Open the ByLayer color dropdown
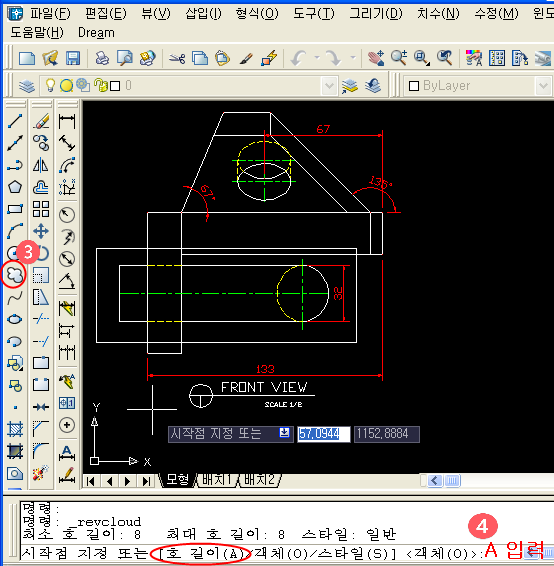Screen dimensions: 554x566 (x=543, y=86)
